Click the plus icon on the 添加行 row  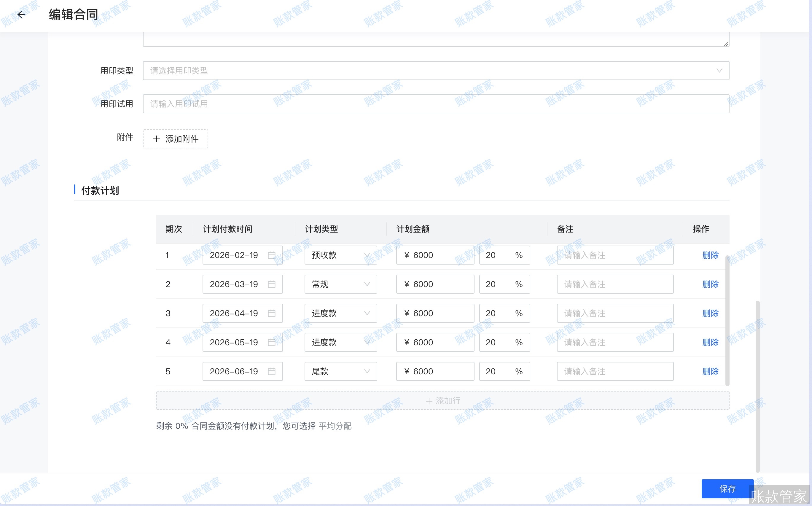coord(429,401)
